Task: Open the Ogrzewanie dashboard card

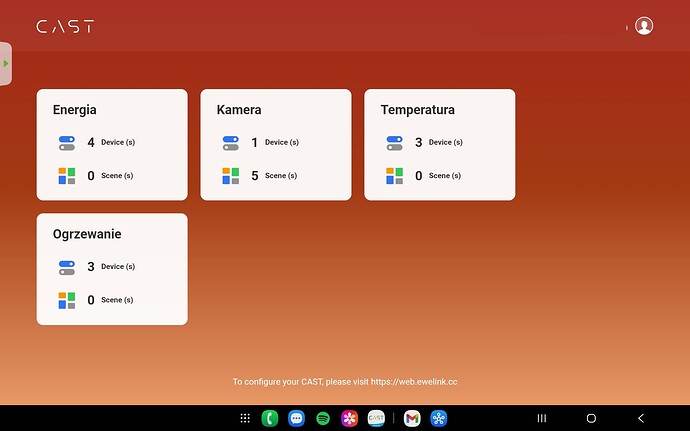Action: click(x=112, y=269)
